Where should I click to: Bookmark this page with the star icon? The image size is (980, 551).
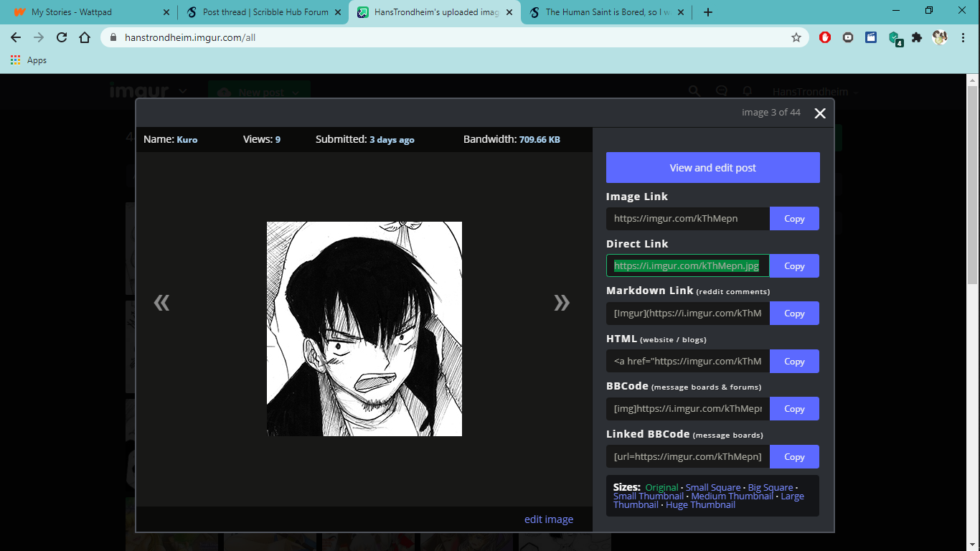(796, 37)
